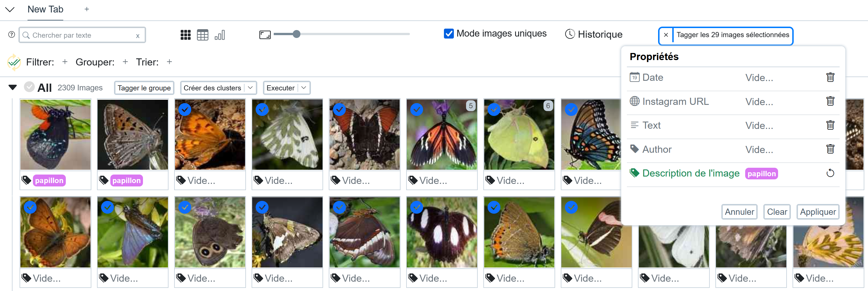
Task: Select the New Tab tab
Action: 45,9
